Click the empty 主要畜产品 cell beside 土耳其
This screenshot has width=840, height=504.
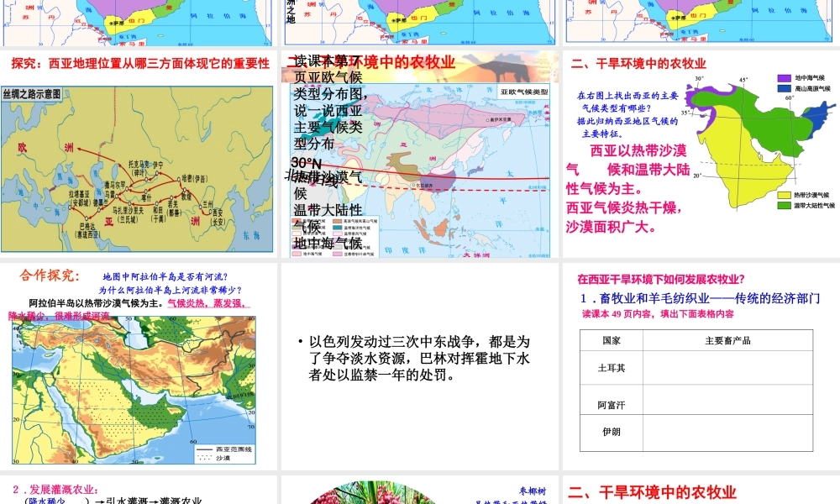(727, 368)
